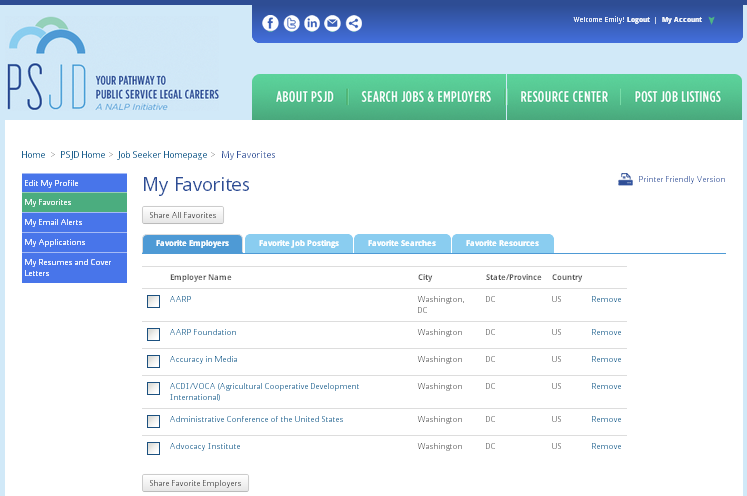Open Administrative Conference of the United States
747x496 pixels.
(256, 419)
